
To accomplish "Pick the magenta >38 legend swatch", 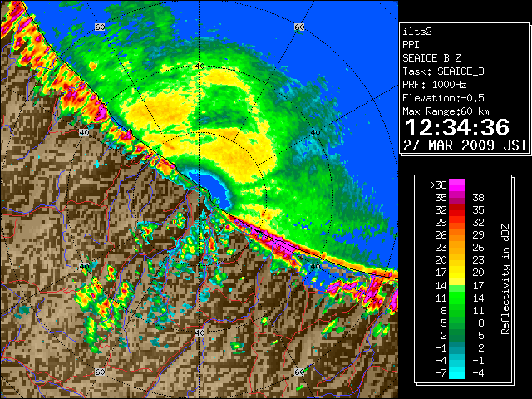I will [457, 185].
